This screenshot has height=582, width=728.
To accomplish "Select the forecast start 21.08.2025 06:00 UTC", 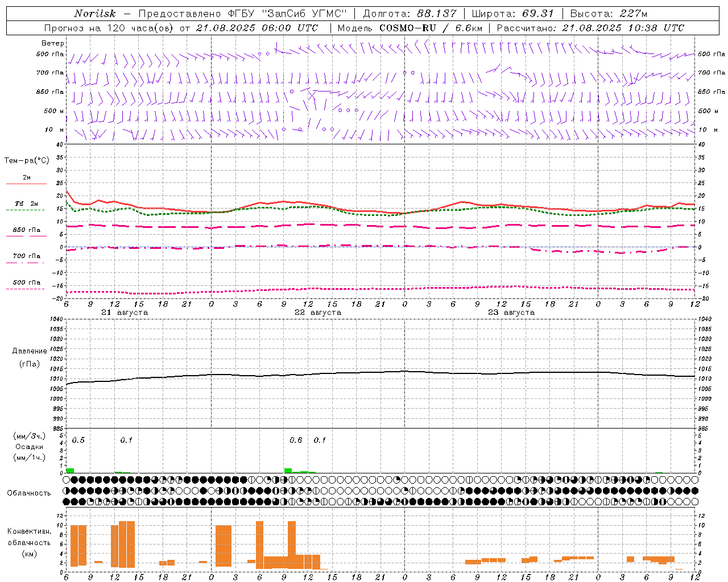I will (257, 28).
